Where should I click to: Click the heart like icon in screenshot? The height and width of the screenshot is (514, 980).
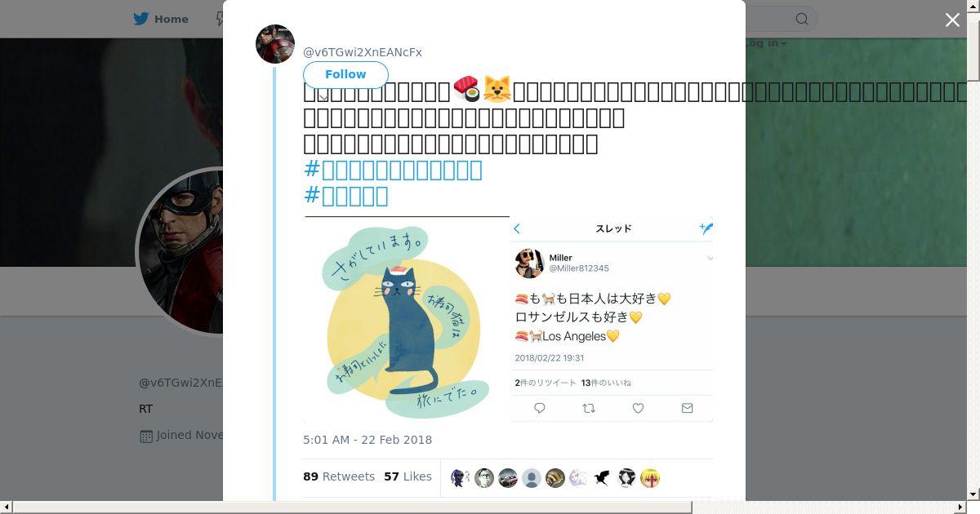638,408
